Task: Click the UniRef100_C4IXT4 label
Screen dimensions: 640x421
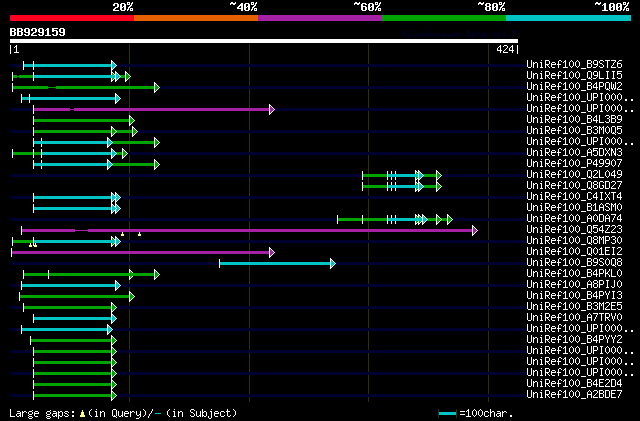Action: click(574, 196)
